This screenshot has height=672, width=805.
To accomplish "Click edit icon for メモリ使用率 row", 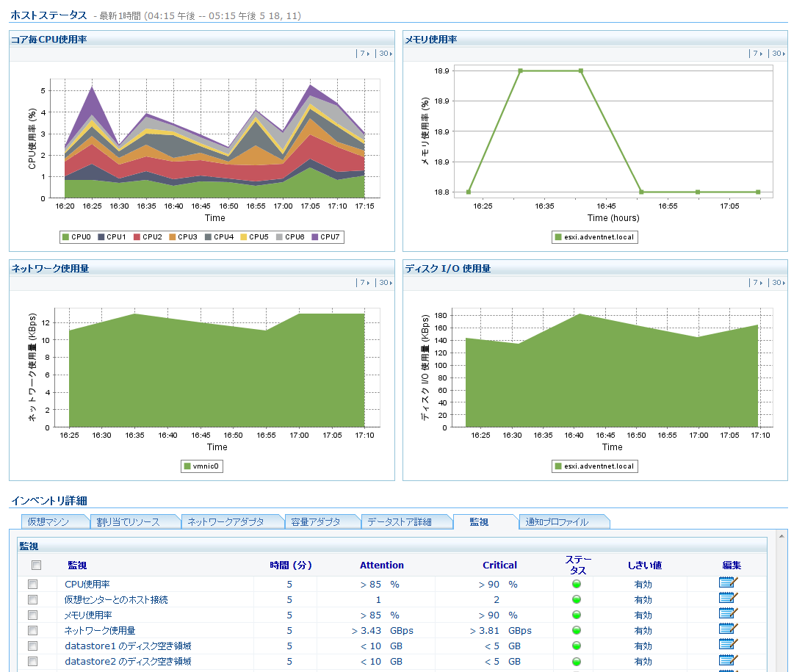I will (x=728, y=615).
